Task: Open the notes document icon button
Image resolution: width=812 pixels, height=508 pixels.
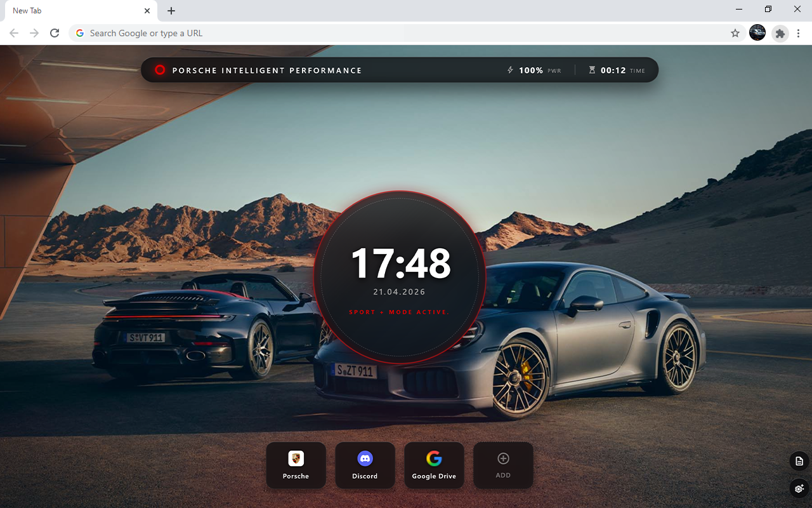Action: click(x=799, y=462)
